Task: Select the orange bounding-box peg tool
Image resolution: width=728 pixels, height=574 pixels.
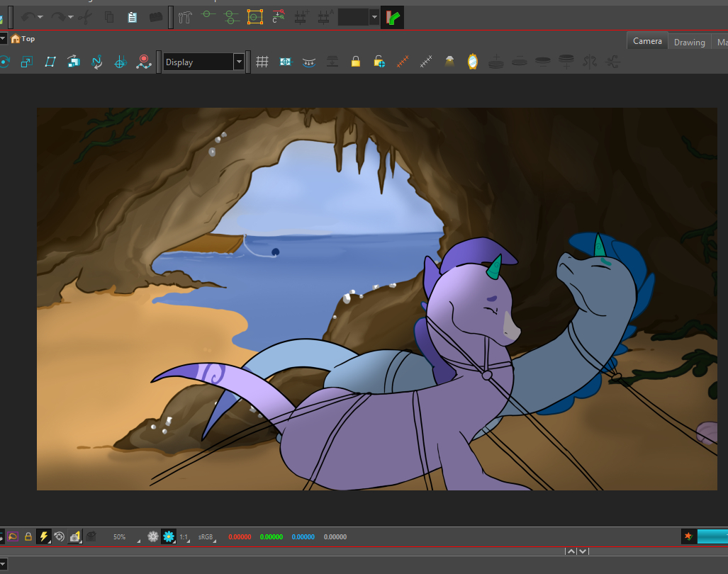Action: (x=254, y=17)
